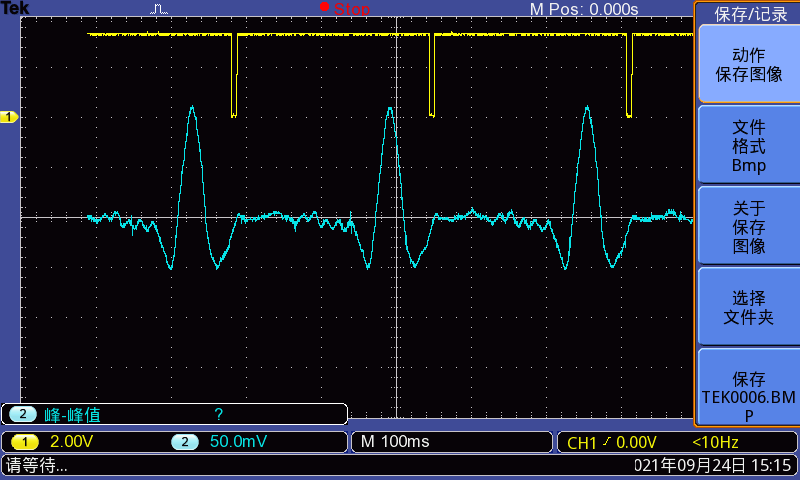Click the cyan 2 badge beside 50.0mV
Screen dimensions: 800x480
pyautogui.click(x=183, y=442)
